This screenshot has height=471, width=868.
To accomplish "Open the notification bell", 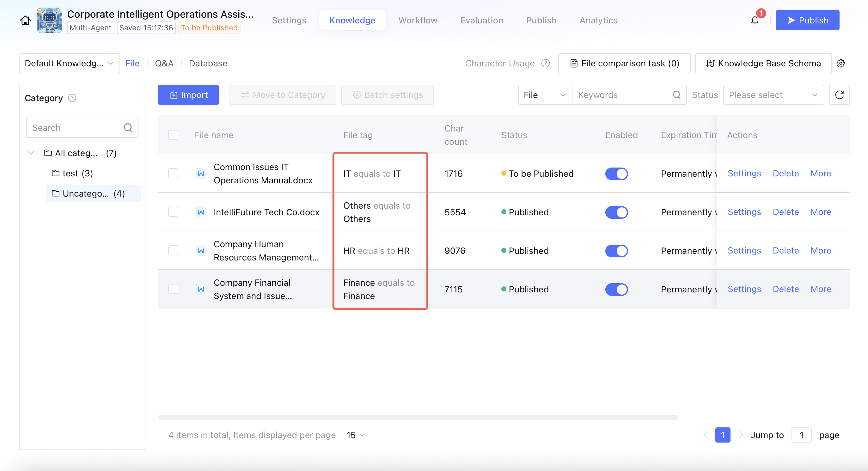I will [x=755, y=20].
